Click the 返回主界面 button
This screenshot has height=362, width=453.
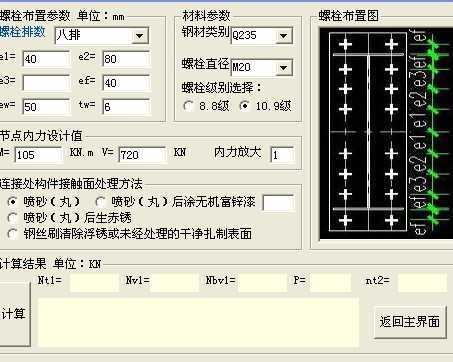(x=410, y=322)
